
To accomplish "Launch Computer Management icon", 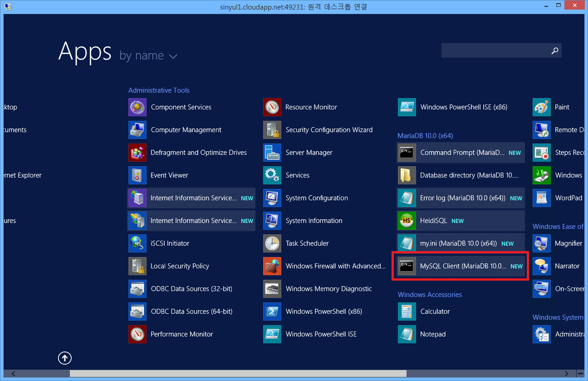I will pos(137,130).
